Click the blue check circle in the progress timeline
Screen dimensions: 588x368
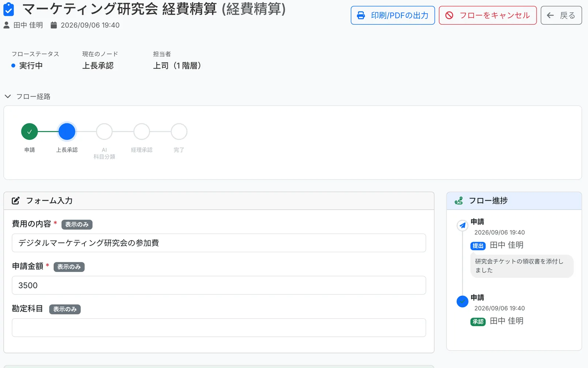click(x=462, y=301)
